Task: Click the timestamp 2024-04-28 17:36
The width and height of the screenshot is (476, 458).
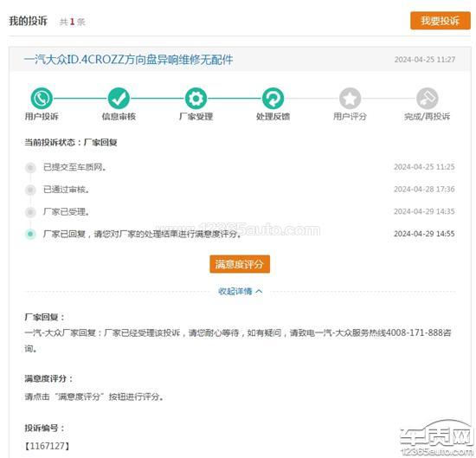Action: pyautogui.click(x=424, y=190)
